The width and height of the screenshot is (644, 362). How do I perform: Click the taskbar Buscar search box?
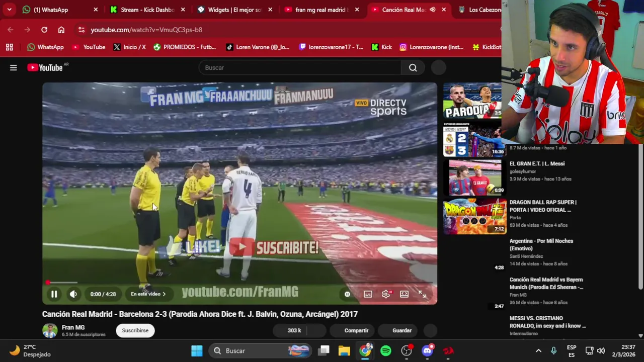point(261,351)
